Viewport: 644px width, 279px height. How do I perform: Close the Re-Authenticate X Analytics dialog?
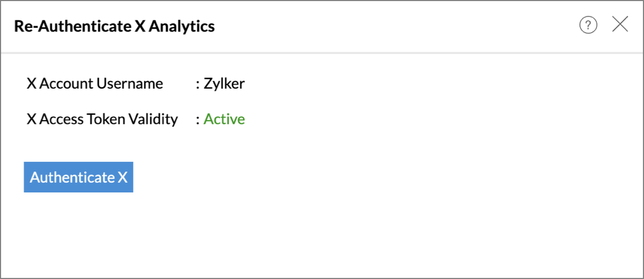pos(620,24)
